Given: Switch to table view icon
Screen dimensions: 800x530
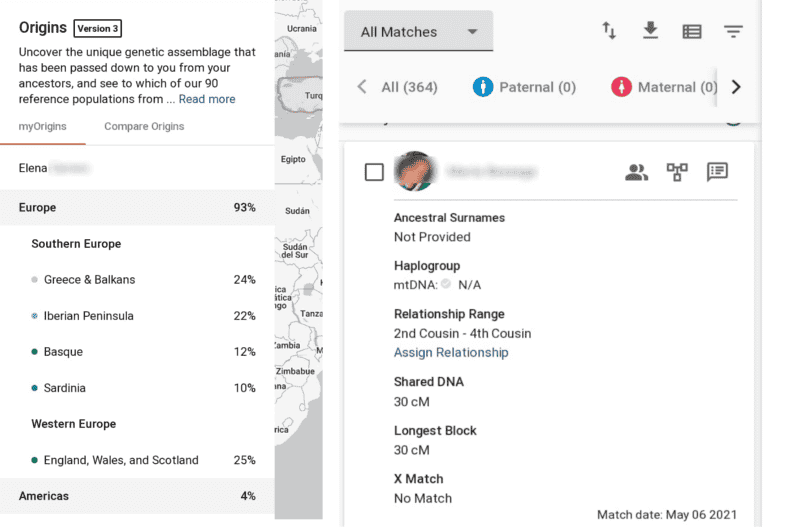Looking at the screenshot, I should coord(692,31).
